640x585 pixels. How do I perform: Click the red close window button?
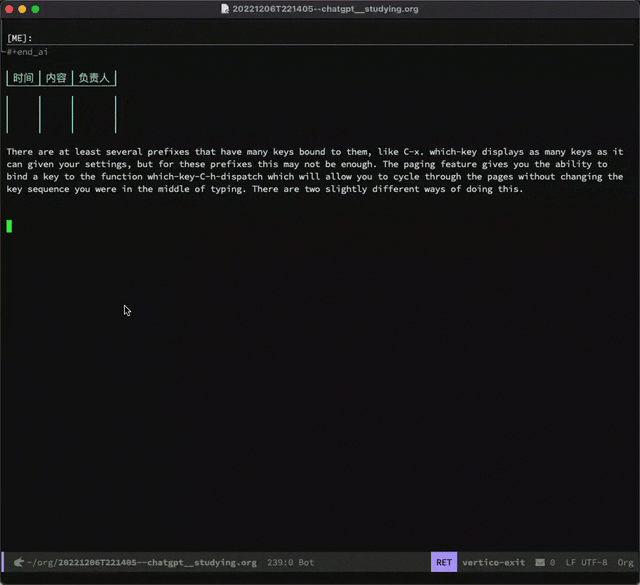pos(9,9)
